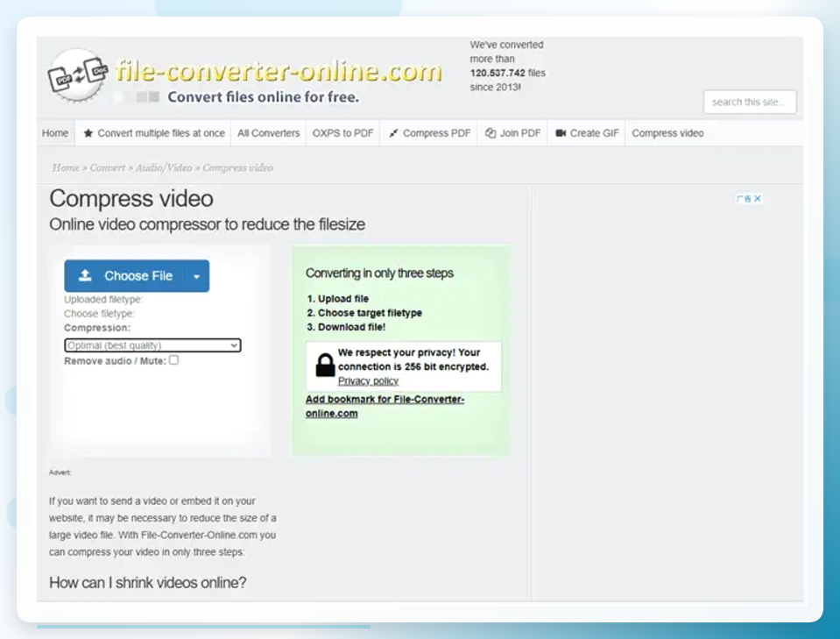Select OXPS to PDF in navigation
Image resolution: width=840 pixels, height=639 pixels.
click(x=342, y=133)
